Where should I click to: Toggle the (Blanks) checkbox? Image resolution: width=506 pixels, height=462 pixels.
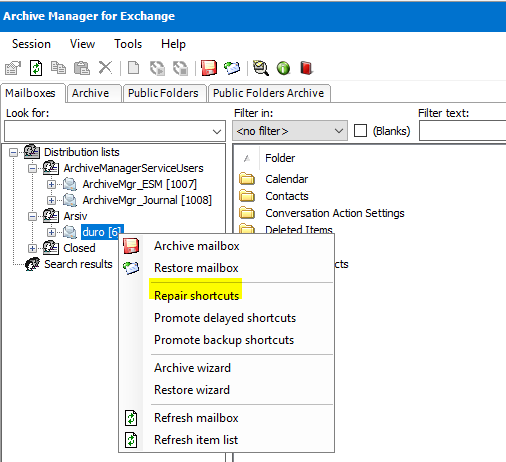(360, 131)
